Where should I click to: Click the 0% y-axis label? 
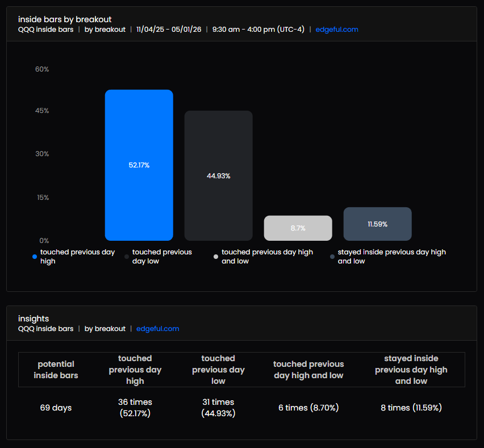[x=44, y=241]
